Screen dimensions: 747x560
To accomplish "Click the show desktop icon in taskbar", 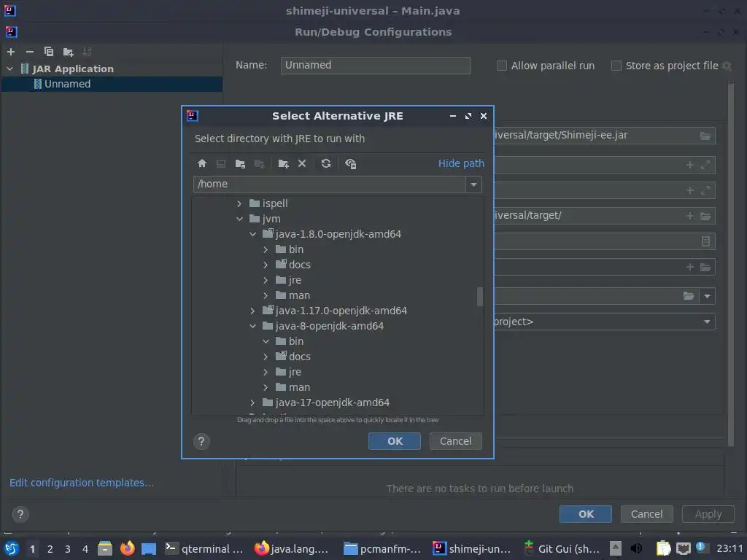I will (x=149, y=548).
